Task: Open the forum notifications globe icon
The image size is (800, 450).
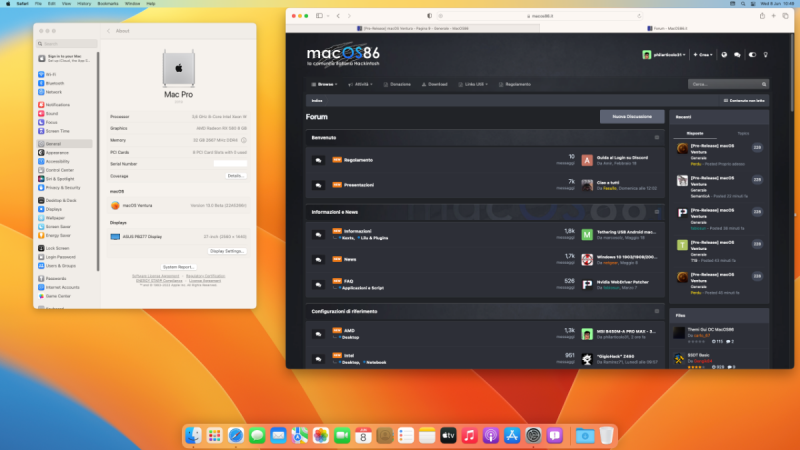Action: click(724, 55)
